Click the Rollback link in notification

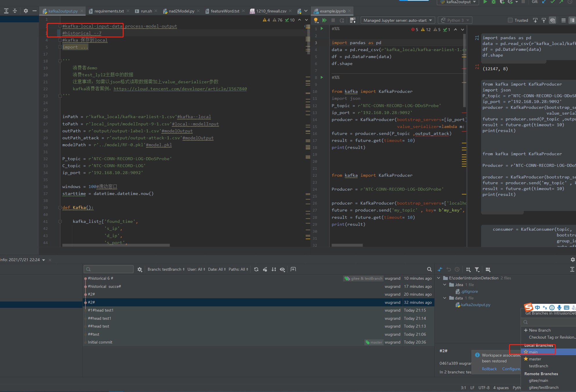tap(489, 369)
